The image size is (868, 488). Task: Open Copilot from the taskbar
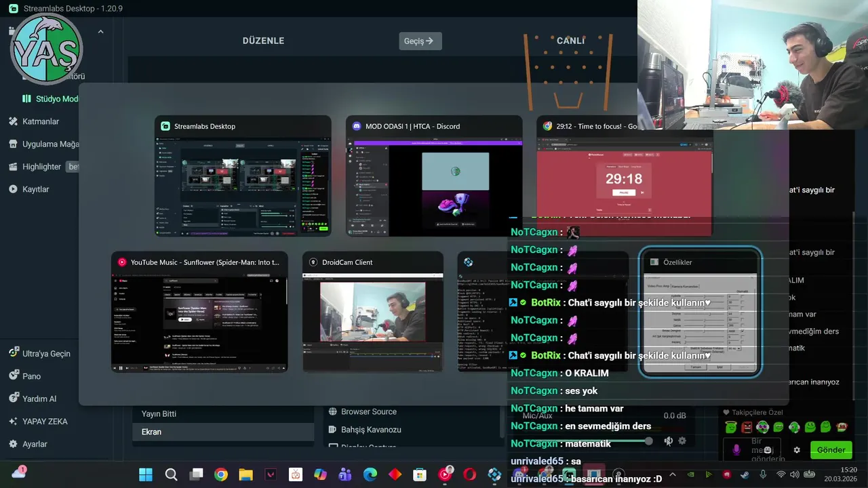click(x=320, y=474)
